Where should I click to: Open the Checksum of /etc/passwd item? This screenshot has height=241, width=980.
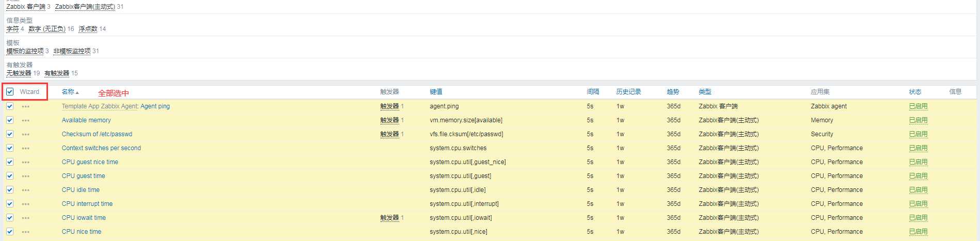97,134
